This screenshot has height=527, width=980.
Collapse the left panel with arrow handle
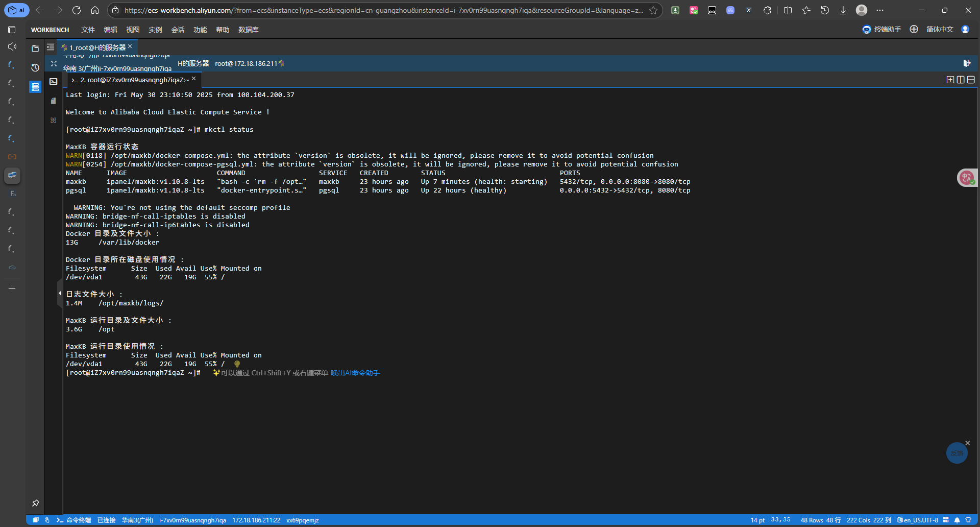click(60, 294)
